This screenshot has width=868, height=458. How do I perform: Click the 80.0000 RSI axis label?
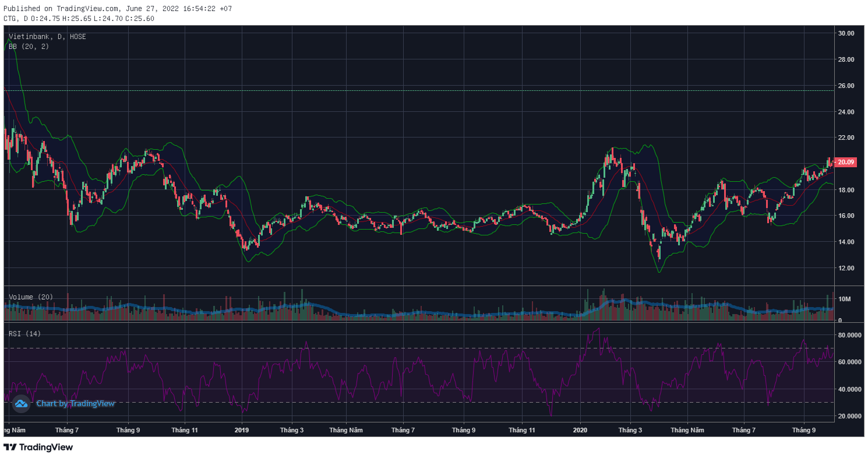(850, 335)
